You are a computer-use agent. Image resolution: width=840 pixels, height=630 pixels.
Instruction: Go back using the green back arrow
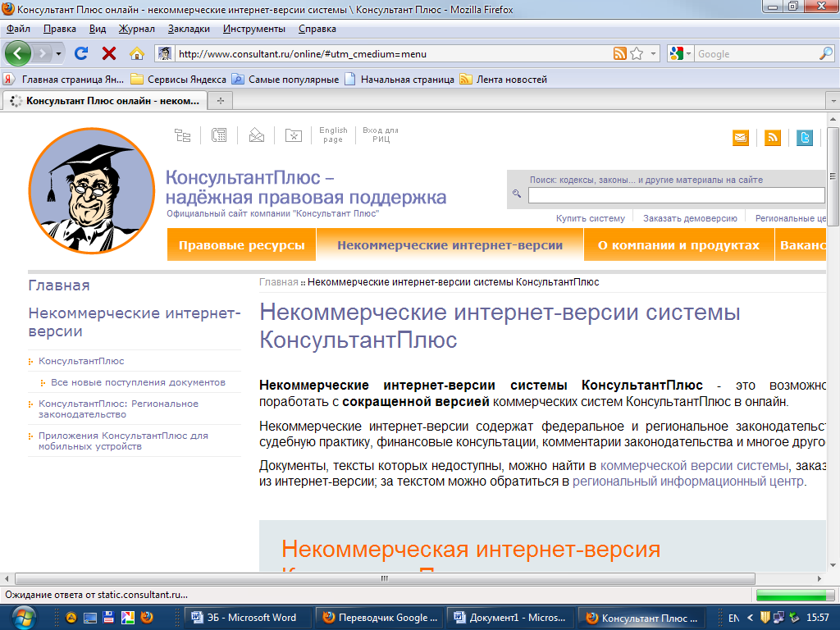point(18,53)
